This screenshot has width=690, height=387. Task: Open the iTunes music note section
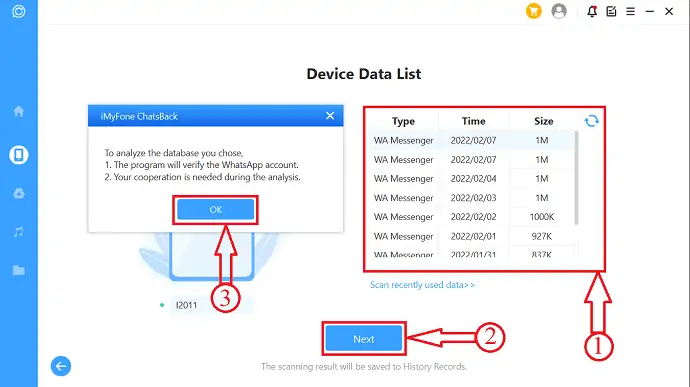(18, 232)
